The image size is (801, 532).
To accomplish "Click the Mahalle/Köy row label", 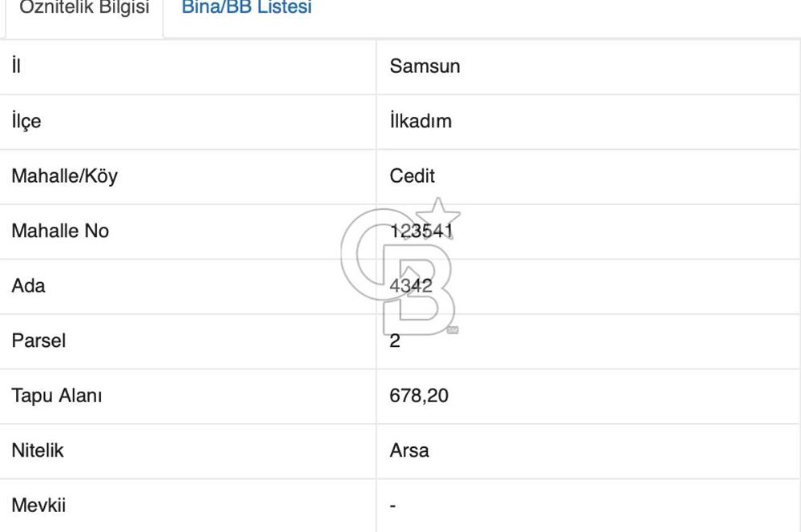I will point(64,175).
